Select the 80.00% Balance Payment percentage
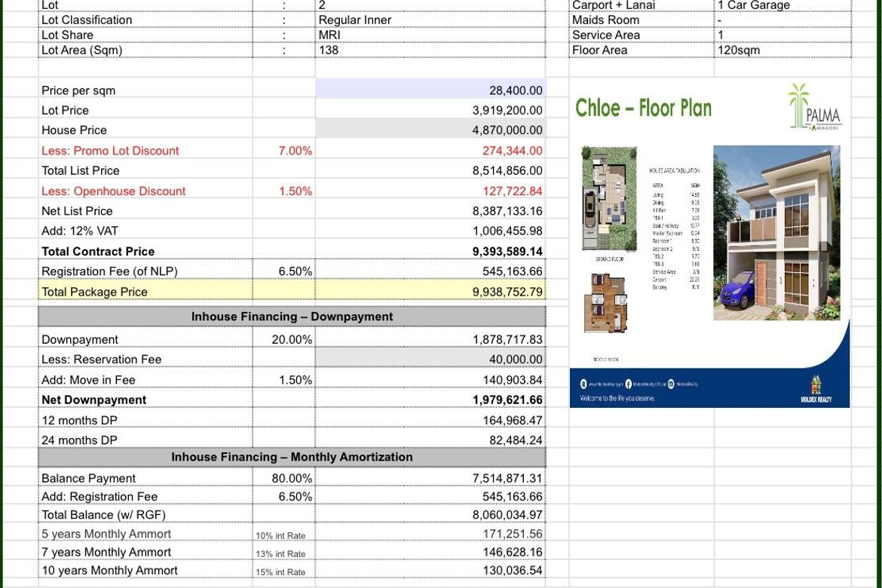 pyautogui.click(x=292, y=478)
